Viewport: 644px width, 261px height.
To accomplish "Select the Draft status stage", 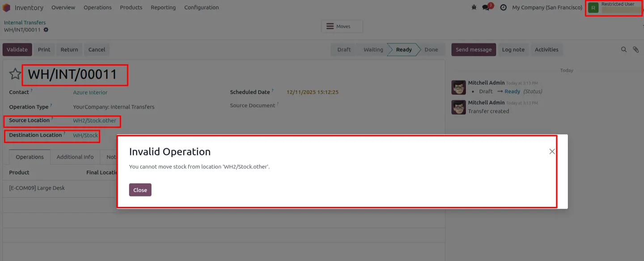I will click(x=344, y=50).
